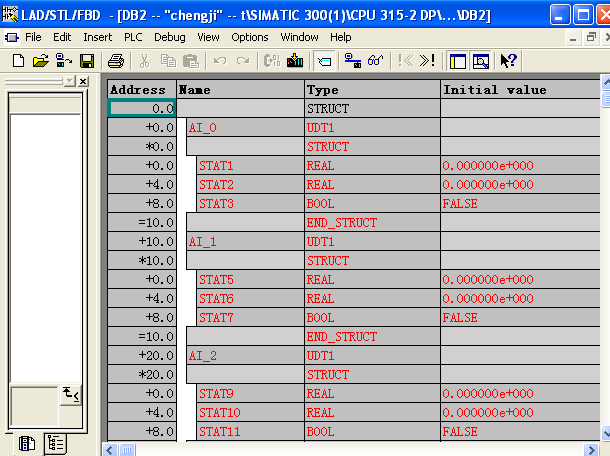
Task: Click vertical scrollbar down arrow
Action: [606, 432]
